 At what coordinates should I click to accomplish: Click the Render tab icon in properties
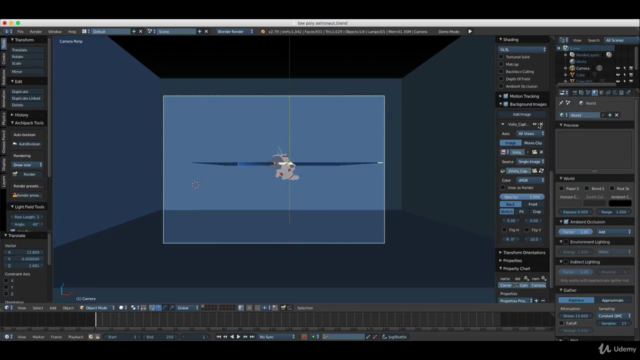pyautogui.click(x=575, y=93)
